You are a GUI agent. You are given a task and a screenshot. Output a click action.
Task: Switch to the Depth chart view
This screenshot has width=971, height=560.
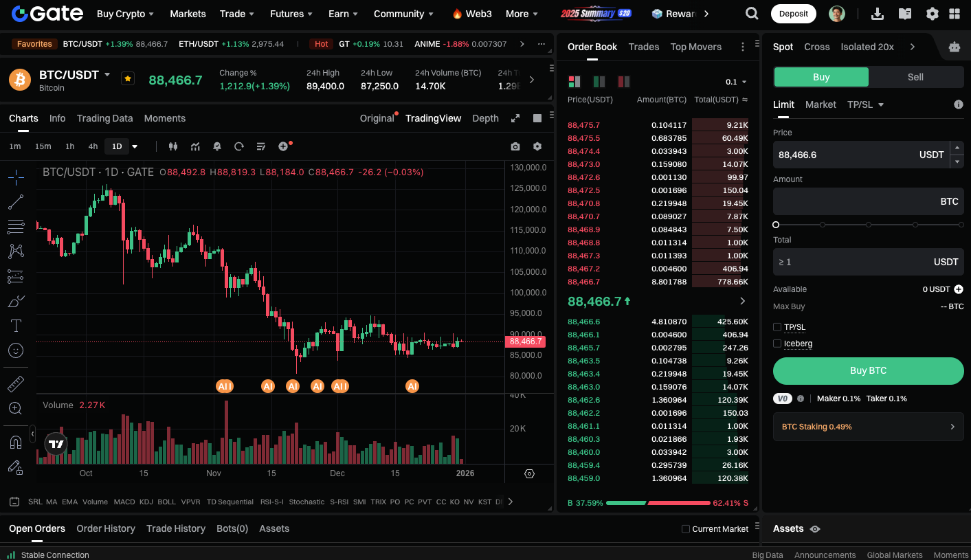click(485, 118)
